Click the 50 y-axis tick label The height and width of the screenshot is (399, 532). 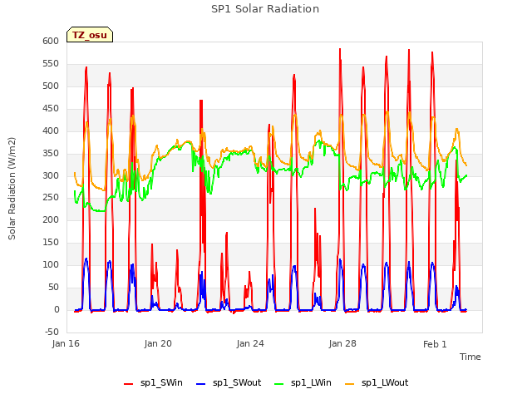coord(53,287)
